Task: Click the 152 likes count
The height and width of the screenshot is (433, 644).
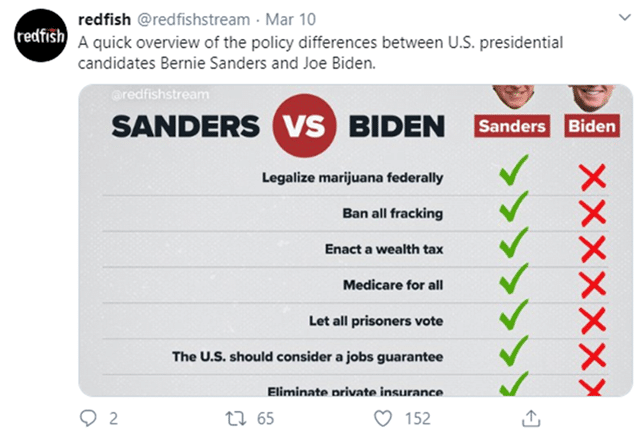Action: [418, 418]
